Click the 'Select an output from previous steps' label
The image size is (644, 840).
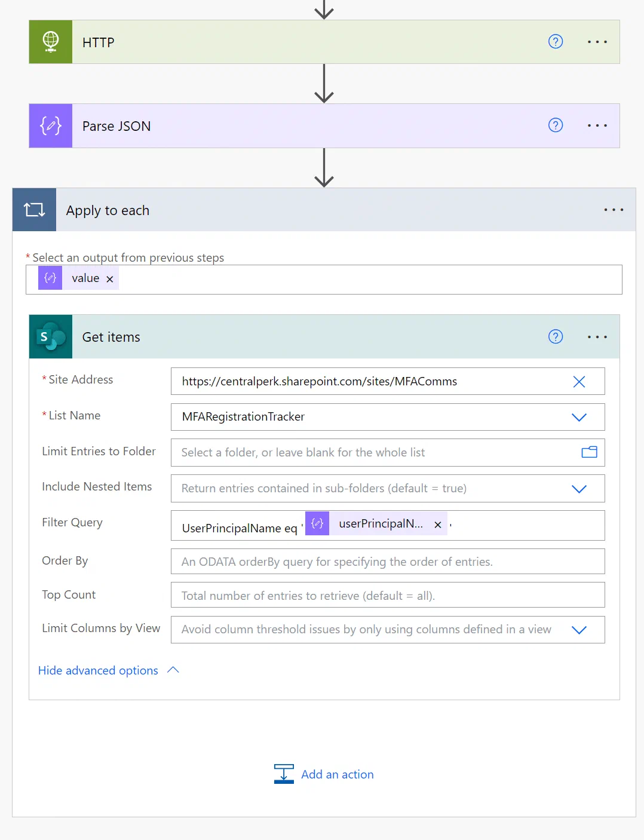tap(128, 257)
